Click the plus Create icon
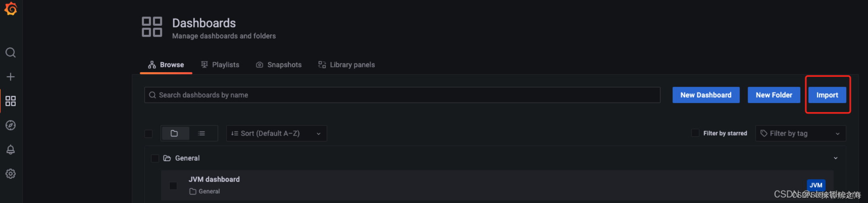This screenshot has width=868, height=203. [11, 77]
